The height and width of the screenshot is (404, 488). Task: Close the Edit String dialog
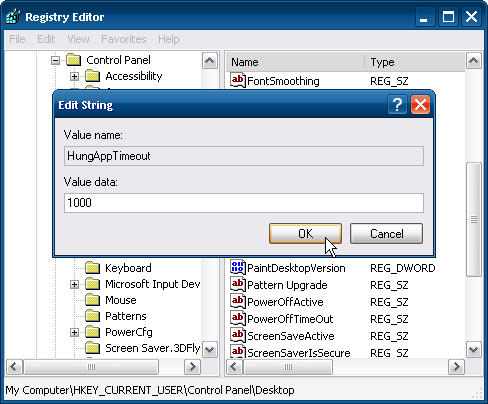pyautogui.click(x=420, y=105)
